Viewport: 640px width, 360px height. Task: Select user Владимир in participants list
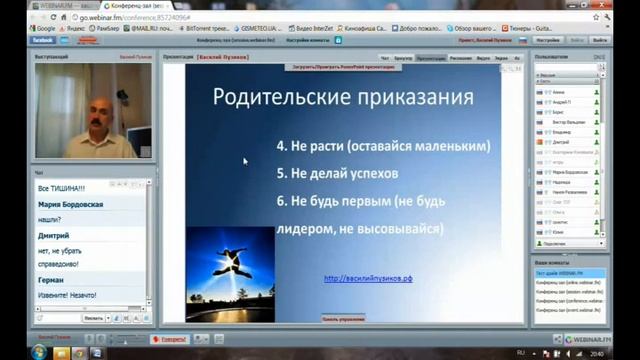(567, 132)
